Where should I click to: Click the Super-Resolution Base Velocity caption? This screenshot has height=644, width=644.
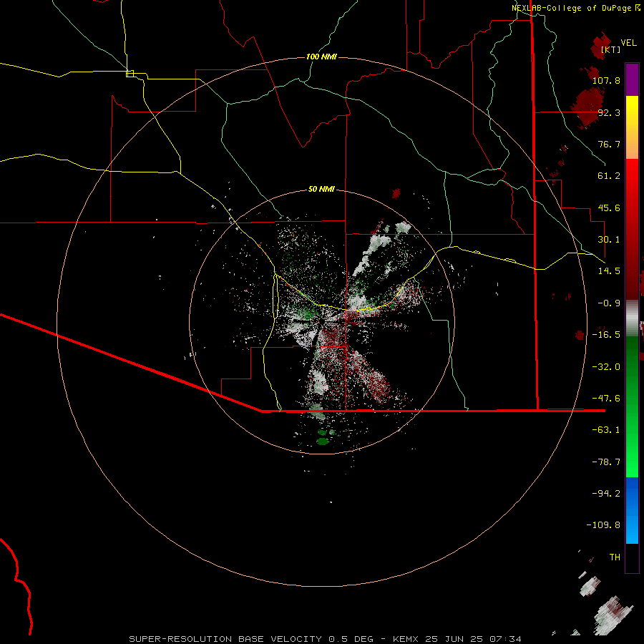pyautogui.click(x=326, y=639)
